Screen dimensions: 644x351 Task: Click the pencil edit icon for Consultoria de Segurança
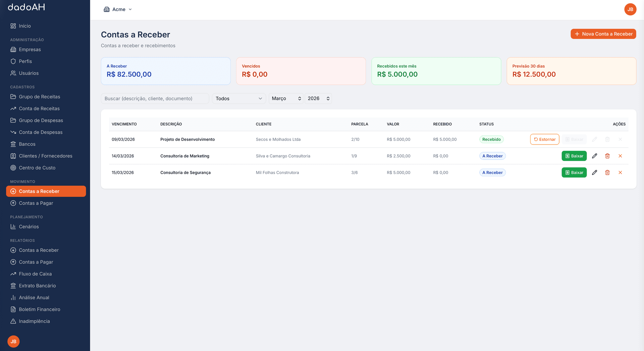[x=594, y=173]
